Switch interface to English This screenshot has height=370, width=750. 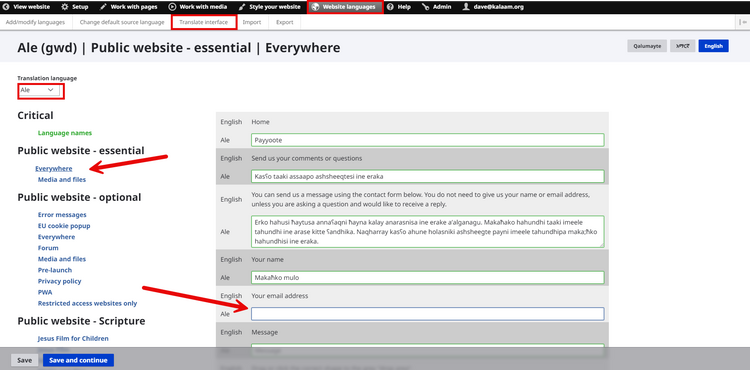pyautogui.click(x=713, y=46)
